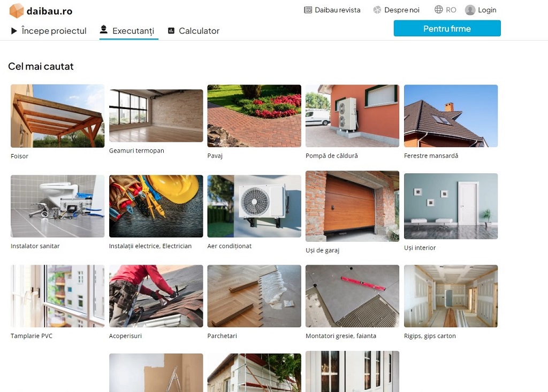Image resolution: width=548 pixels, height=392 pixels.
Task: Click the daibau.ro orange cube logo
Action: click(x=16, y=11)
